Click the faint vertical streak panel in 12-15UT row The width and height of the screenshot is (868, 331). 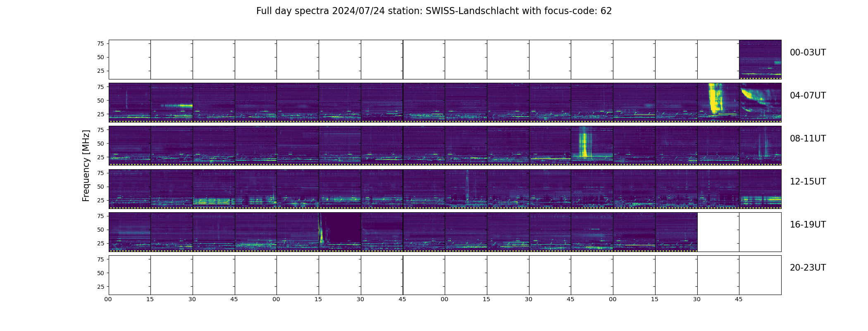[466, 189]
